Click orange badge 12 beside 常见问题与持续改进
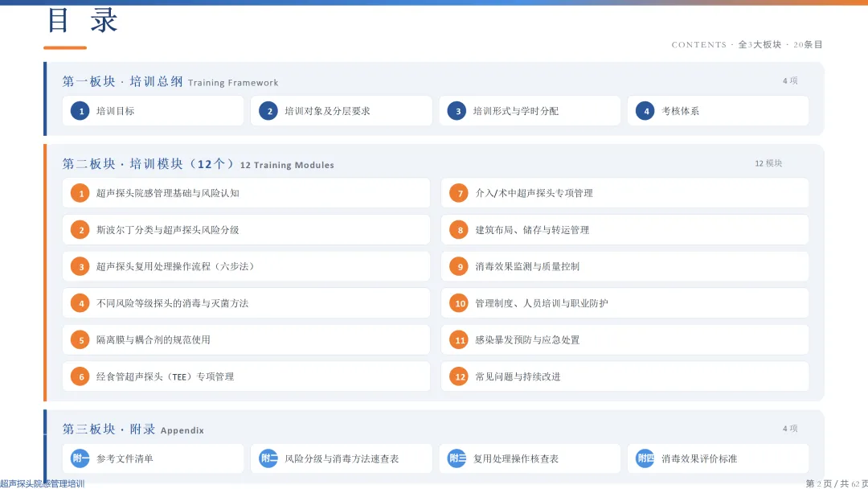Viewport: 868px width, 489px height. click(459, 376)
